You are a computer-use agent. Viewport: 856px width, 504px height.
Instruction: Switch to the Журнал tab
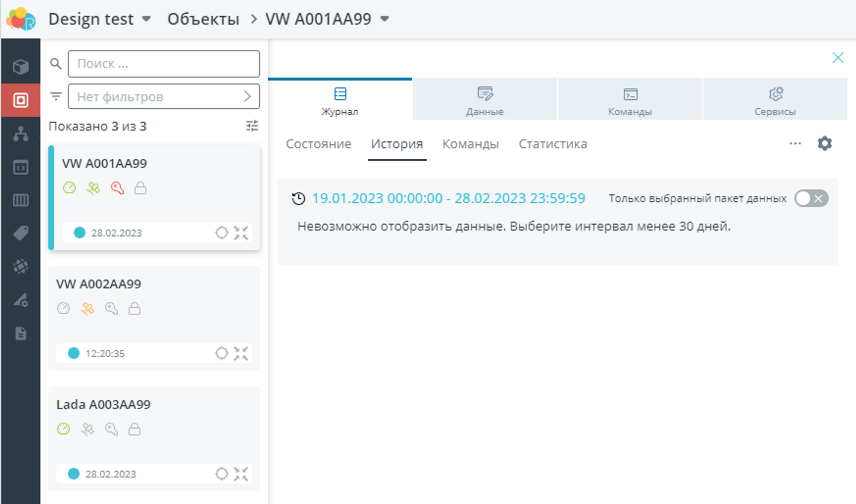(340, 100)
